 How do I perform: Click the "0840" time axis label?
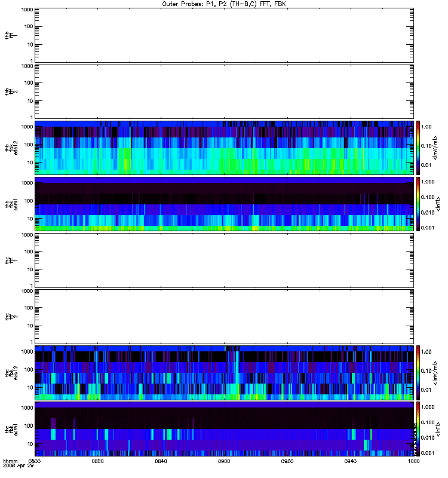[x=161, y=461]
